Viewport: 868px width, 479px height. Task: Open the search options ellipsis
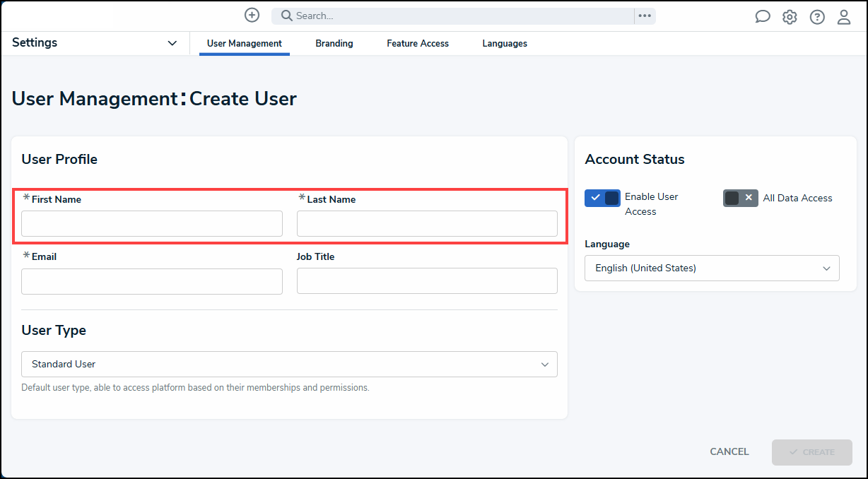click(645, 16)
